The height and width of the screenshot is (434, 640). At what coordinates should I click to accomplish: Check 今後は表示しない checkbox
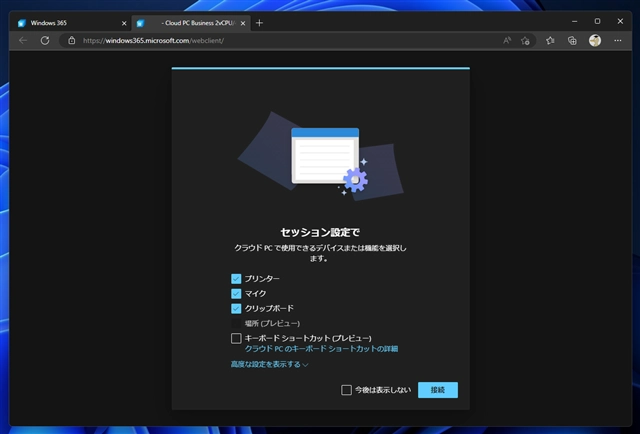pyautogui.click(x=346, y=390)
